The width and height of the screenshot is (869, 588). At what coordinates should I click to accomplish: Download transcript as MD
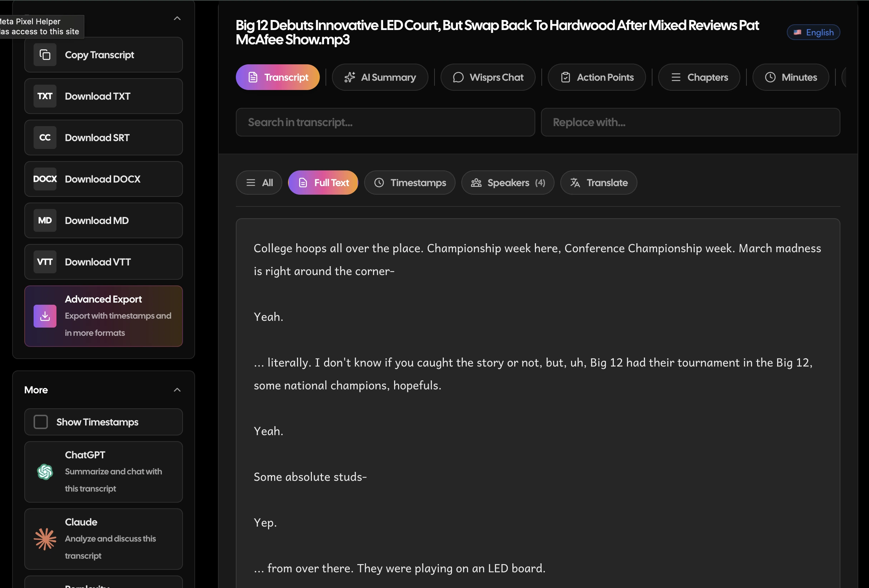104,220
